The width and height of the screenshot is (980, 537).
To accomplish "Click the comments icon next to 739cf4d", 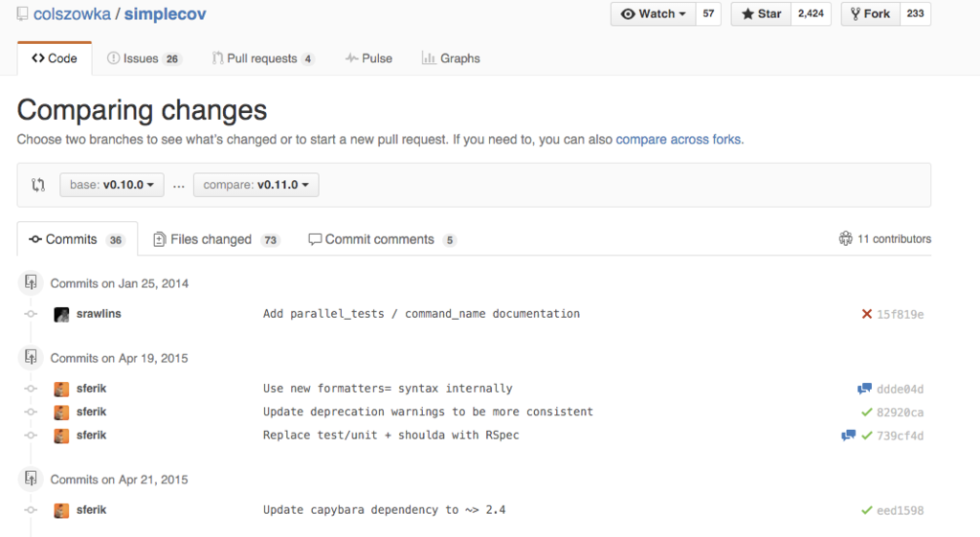I will pyautogui.click(x=848, y=436).
